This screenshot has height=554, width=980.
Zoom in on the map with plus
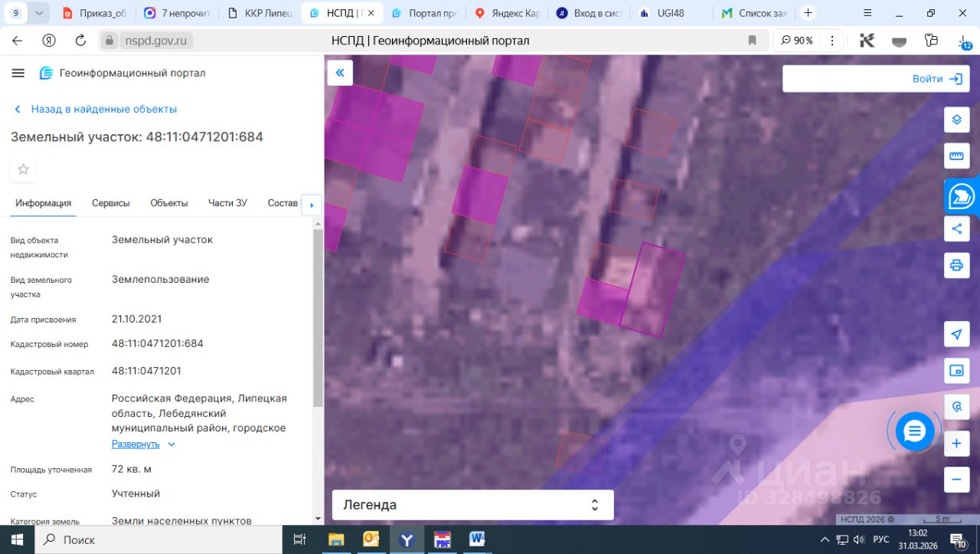pyautogui.click(x=956, y=444)
